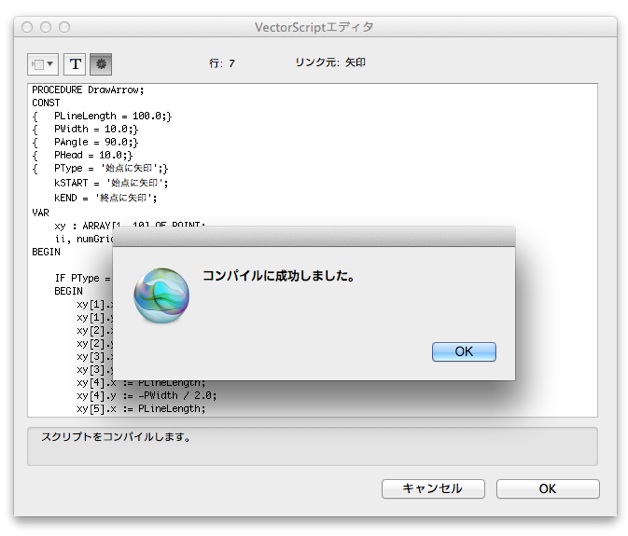Click the VectorScriptエディタ window title
This screenshot has height=536, width=628.
point(314,27)
